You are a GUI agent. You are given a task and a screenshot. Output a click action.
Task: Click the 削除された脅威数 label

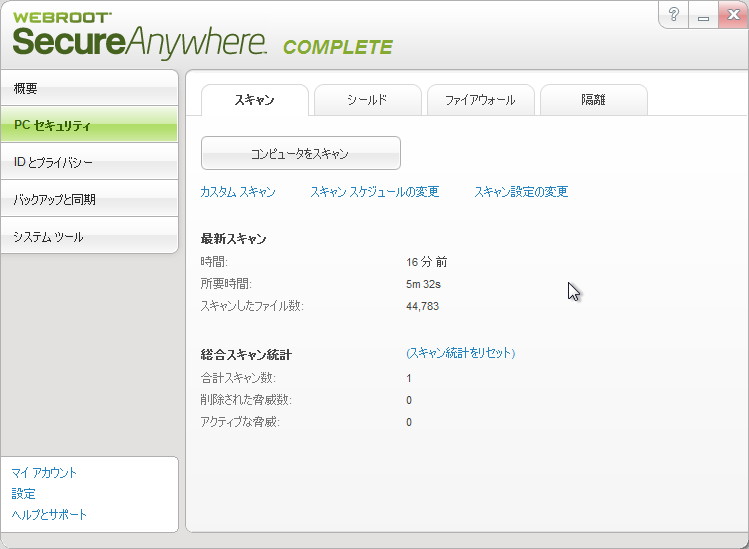(246, 400)
